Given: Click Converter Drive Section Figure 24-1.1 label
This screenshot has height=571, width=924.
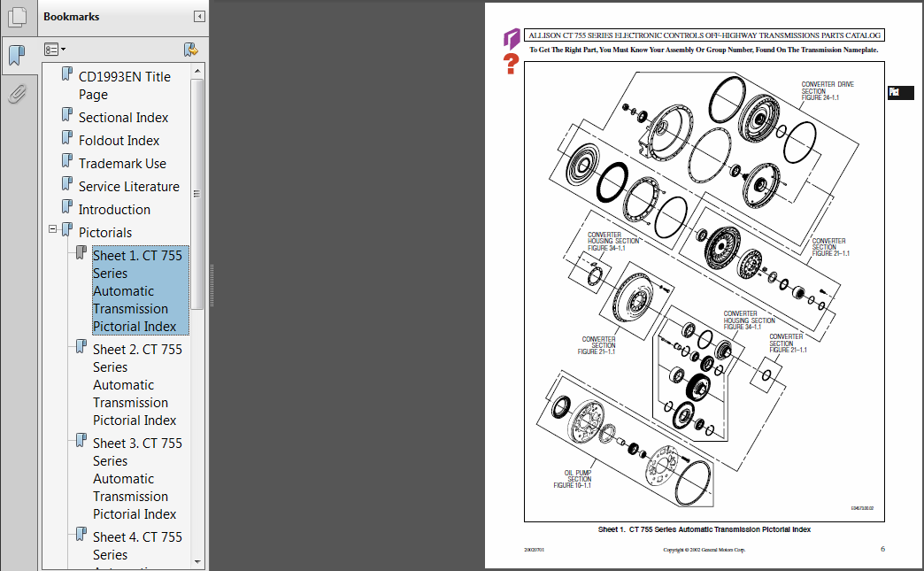Looking at the screenshot, I should pyautogui.click(x=828, y=91).
